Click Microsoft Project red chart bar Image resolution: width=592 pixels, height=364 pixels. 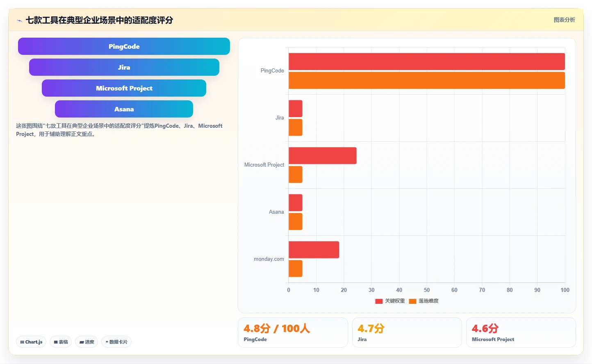tap(323, 156)
